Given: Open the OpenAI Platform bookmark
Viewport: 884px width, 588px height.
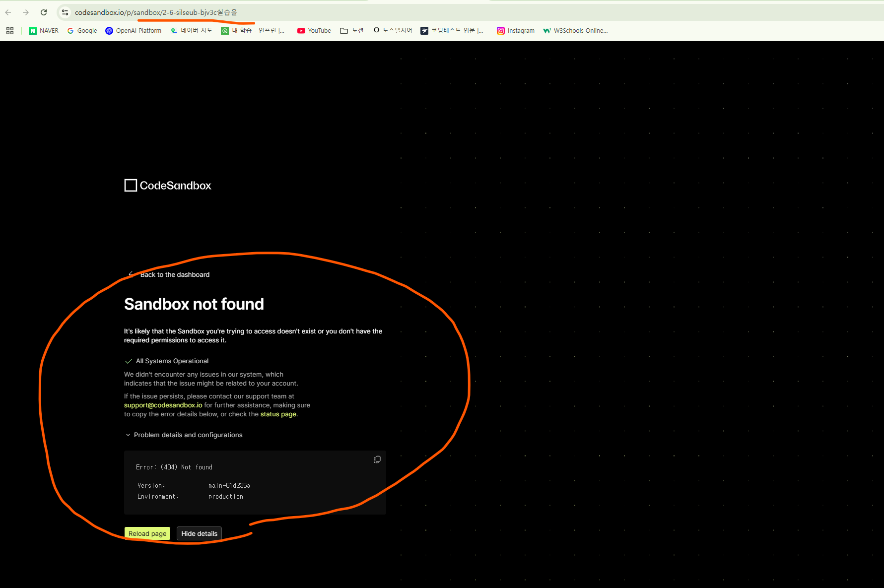Looking at the screenshot, I should pyautogui.click(x=134, y=31).
